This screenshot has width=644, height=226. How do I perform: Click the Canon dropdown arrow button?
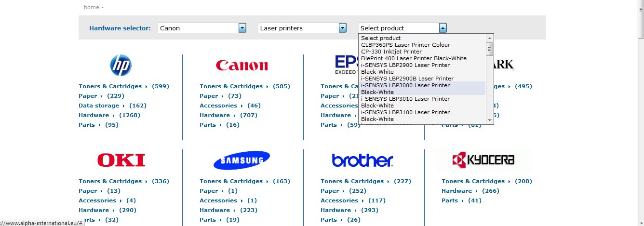[x=242, y=28]
